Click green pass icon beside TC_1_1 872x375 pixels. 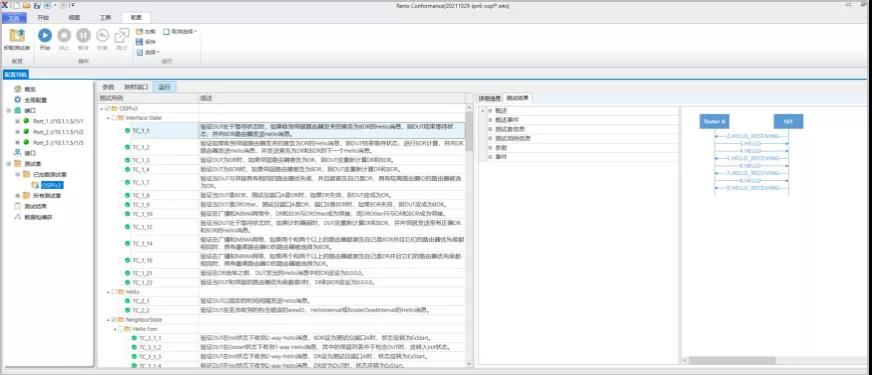127,130
